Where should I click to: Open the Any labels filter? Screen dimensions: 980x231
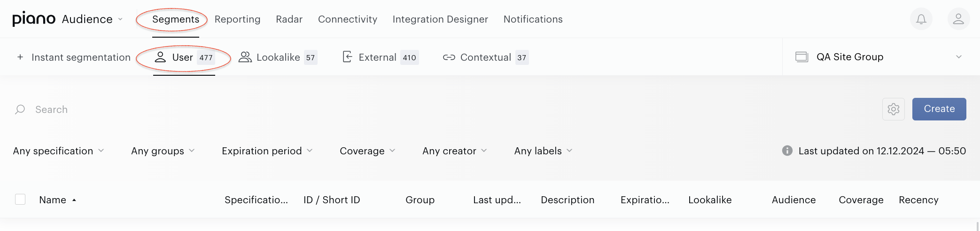[543, 151]
